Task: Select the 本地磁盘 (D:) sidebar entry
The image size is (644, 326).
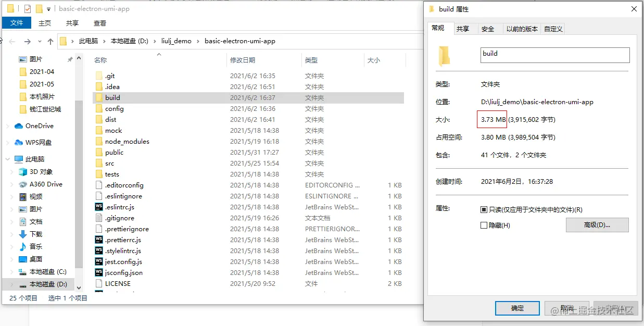Action: point(39,284)
